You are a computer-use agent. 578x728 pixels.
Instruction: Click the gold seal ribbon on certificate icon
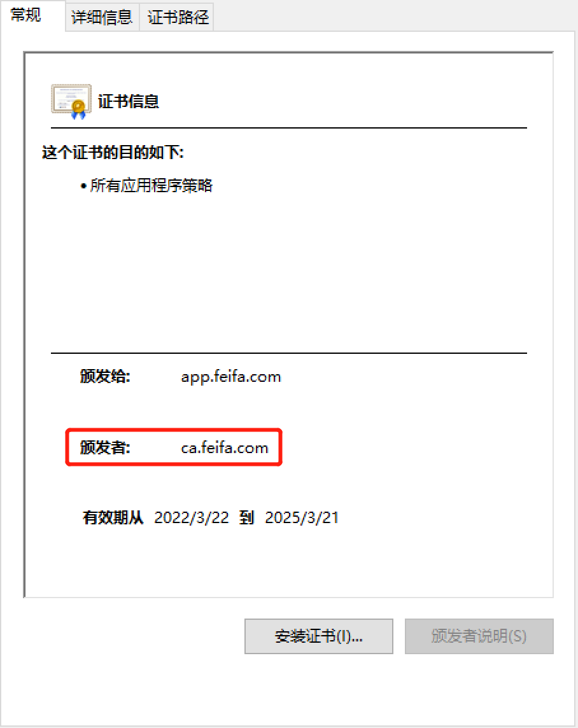(x=78, y=109)
